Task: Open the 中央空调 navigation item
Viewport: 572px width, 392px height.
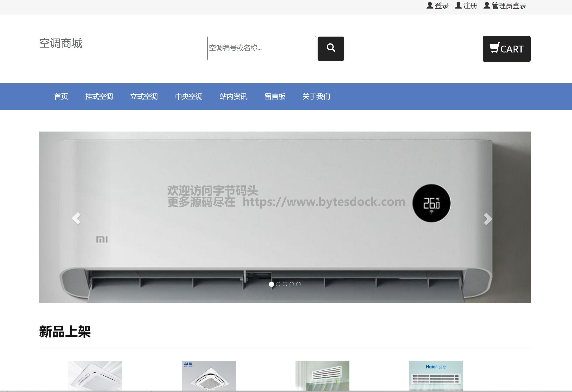Action: click(x=189, y=96)
